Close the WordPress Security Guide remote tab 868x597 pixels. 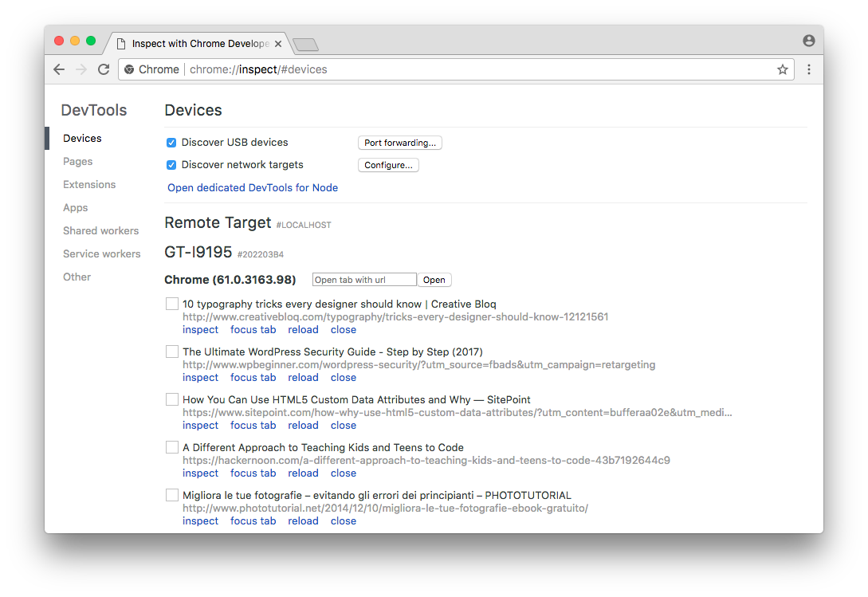[x=344, y=377]
